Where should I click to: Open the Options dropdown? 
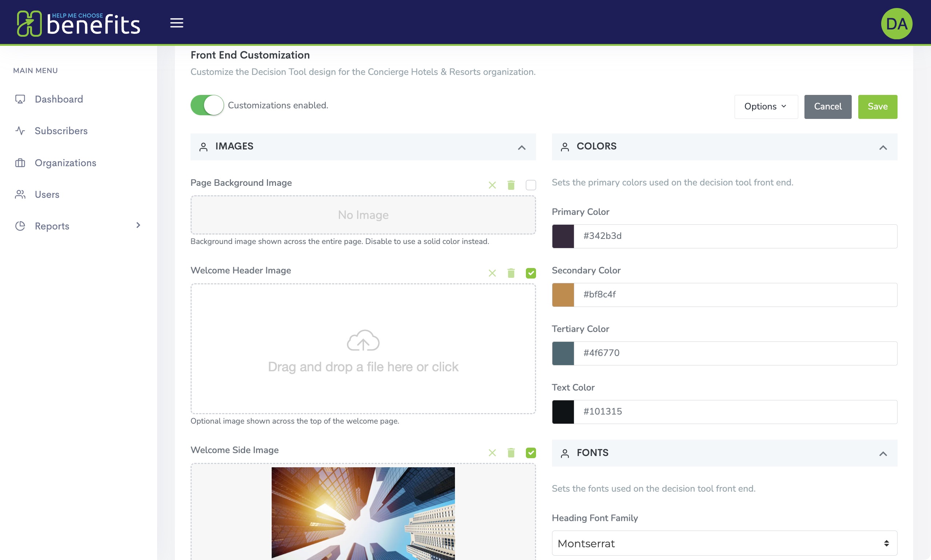(766, 107)
